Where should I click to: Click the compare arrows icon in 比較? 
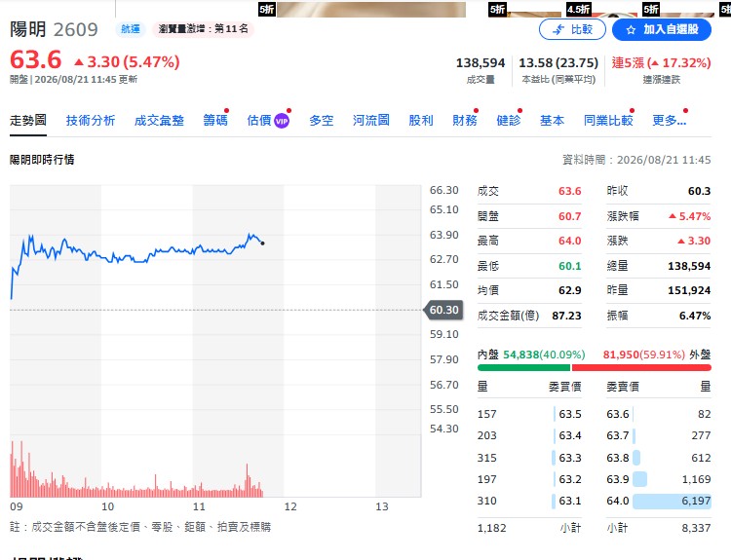[x=558, y=30]
